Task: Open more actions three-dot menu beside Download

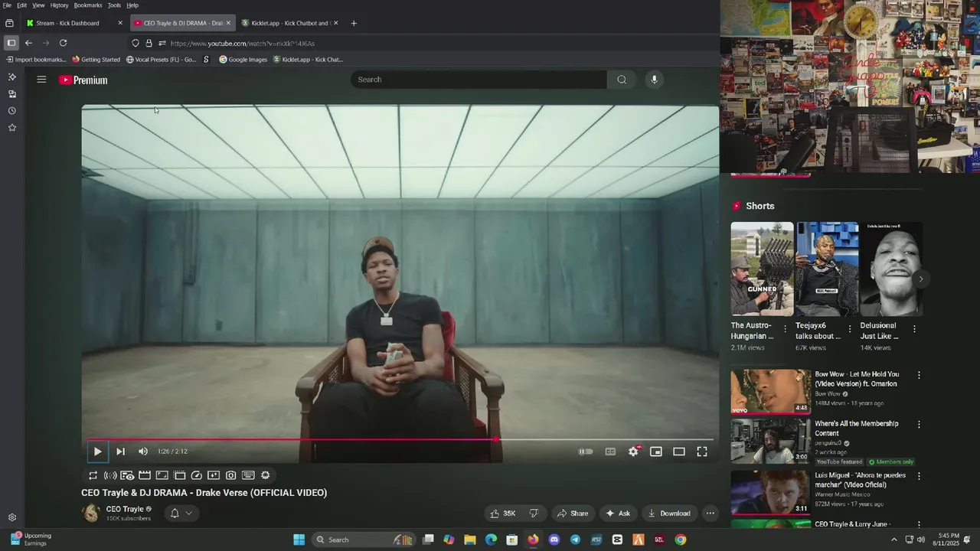Action: (x=710, y=514)
